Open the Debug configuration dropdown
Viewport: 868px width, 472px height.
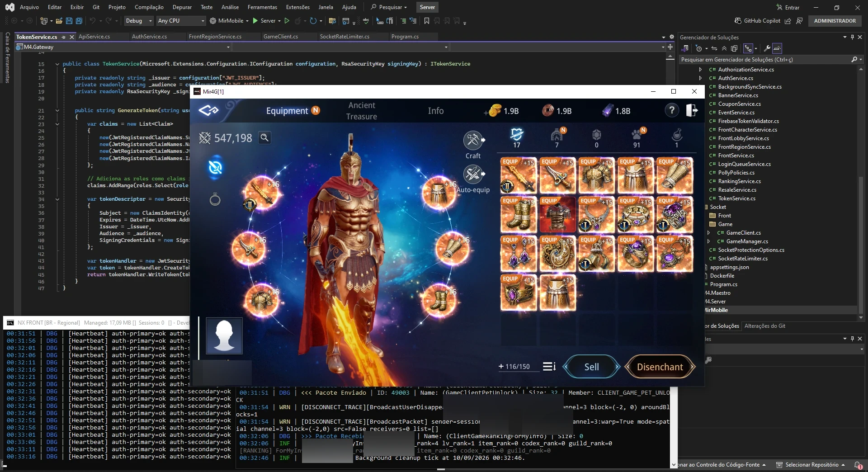[139, 21]
